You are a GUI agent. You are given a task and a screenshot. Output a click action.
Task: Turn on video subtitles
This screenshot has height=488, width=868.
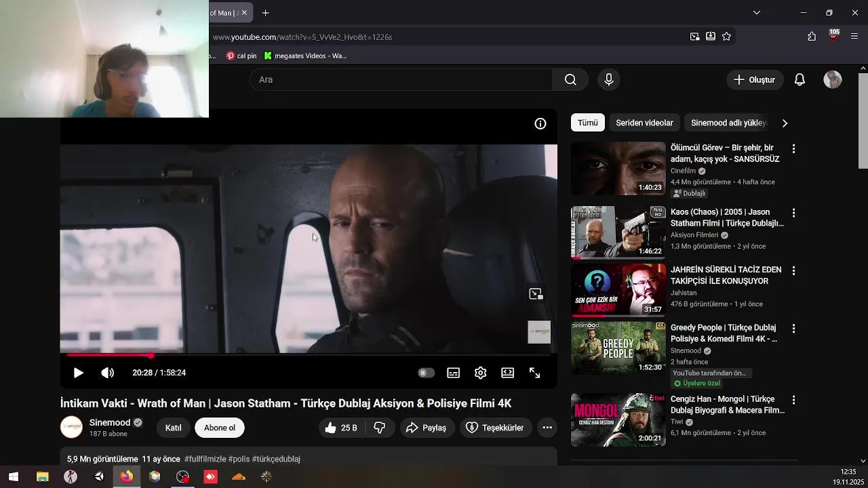(x=454, y=373)
